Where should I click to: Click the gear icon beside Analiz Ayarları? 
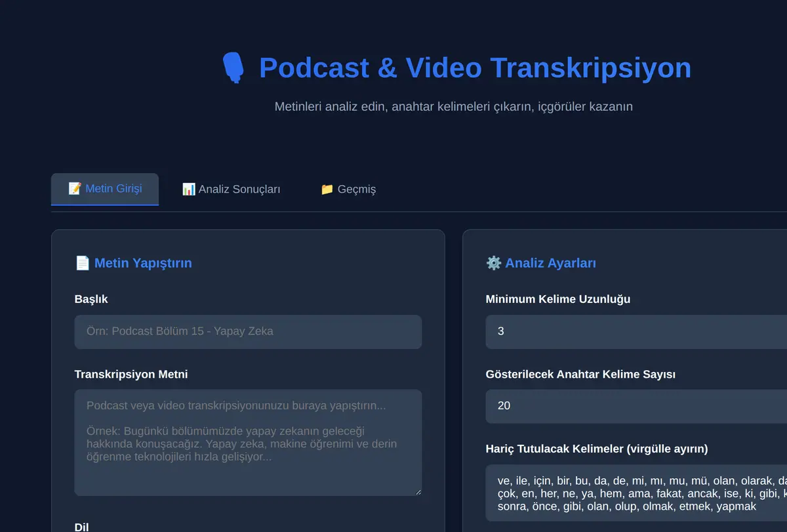coord(493,263)
